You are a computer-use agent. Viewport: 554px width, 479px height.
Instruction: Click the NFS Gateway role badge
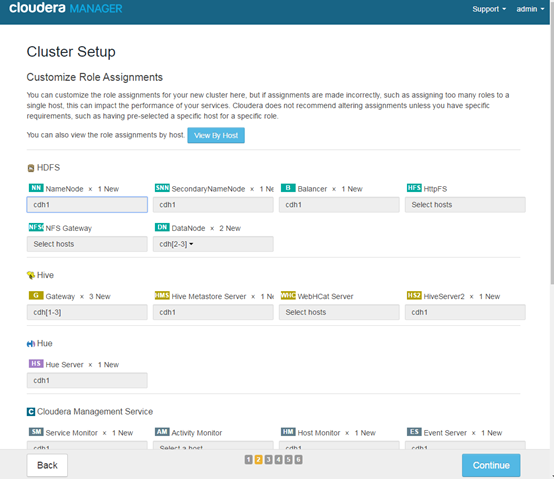coord(36,227)
